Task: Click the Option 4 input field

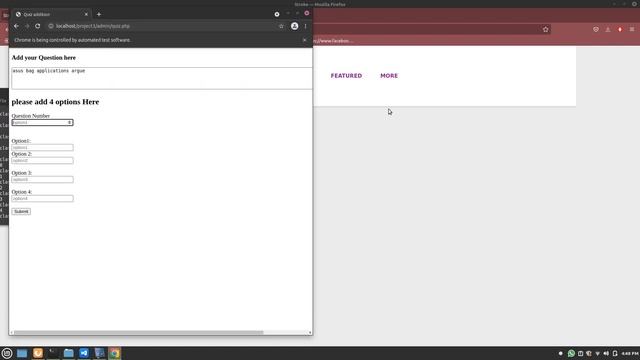Action: (x=42, y=198)
